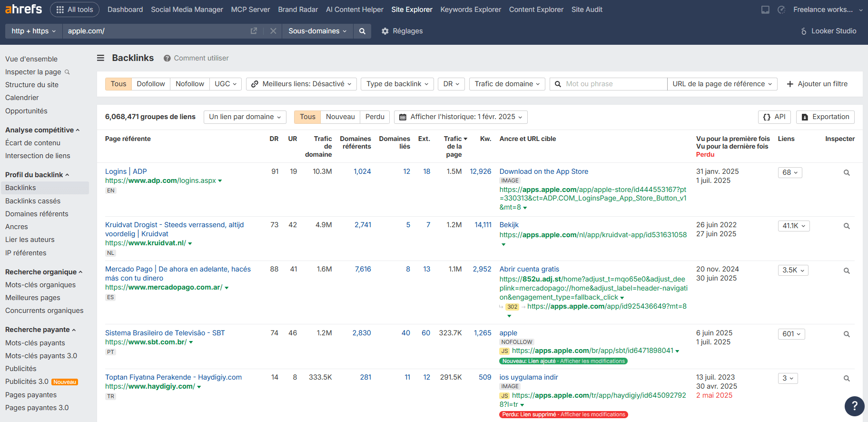Select Tous link type filter

point(118,84)
